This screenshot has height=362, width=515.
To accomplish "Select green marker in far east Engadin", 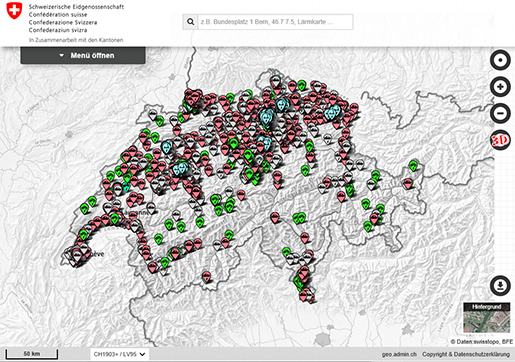I will coord(413,165).
